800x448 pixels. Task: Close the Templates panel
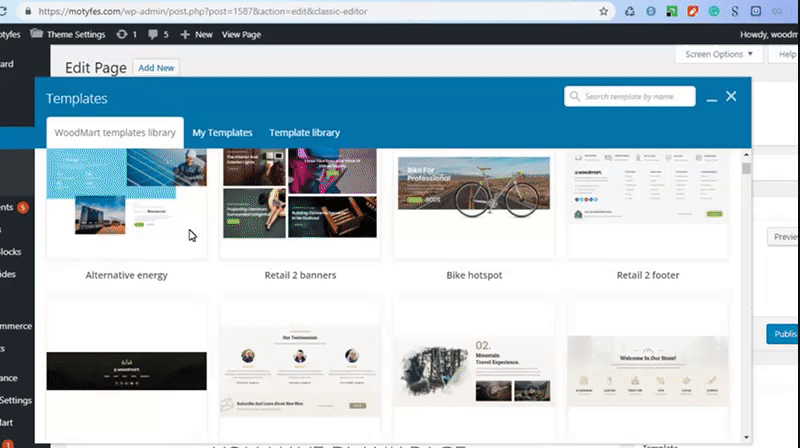pyautogui.click(x=731, y=96)
